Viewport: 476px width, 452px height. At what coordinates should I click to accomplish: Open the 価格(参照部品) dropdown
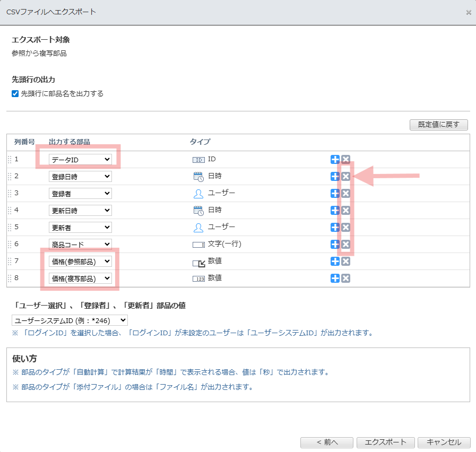80,262
